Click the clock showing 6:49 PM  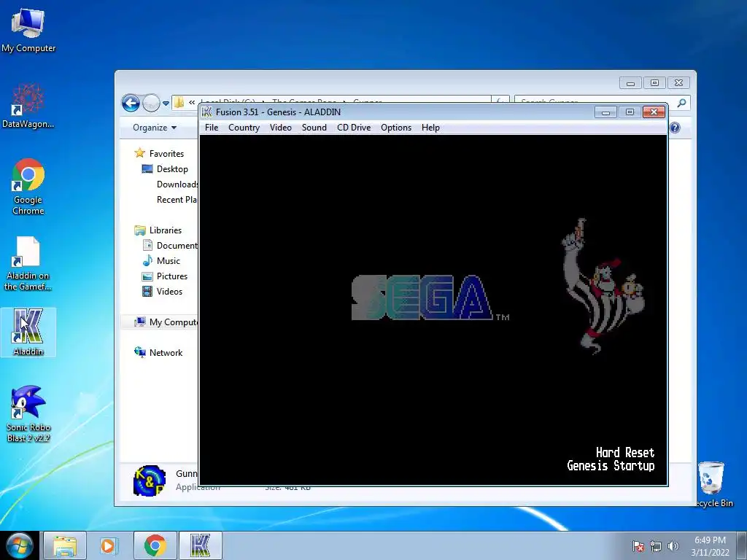[x=710, y=545]
